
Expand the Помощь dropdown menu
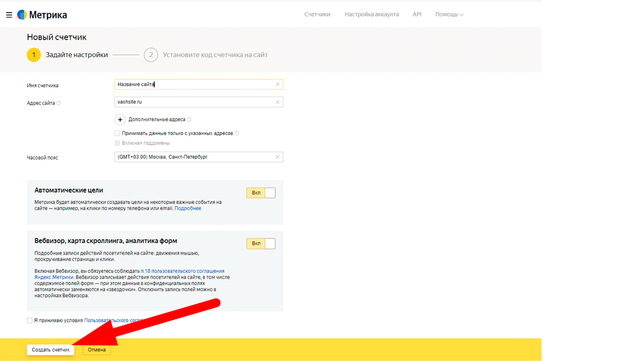pos(449,14)
